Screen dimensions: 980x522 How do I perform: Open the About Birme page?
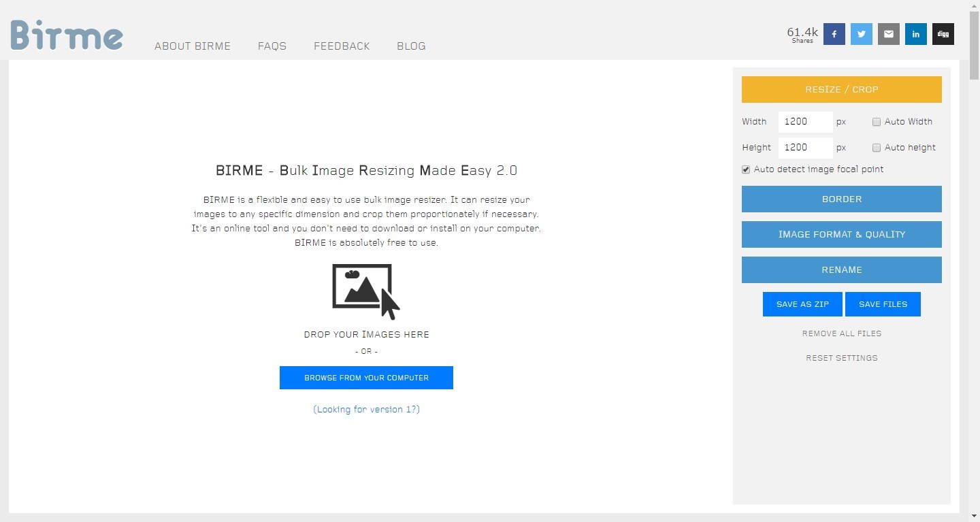(193, 46)
